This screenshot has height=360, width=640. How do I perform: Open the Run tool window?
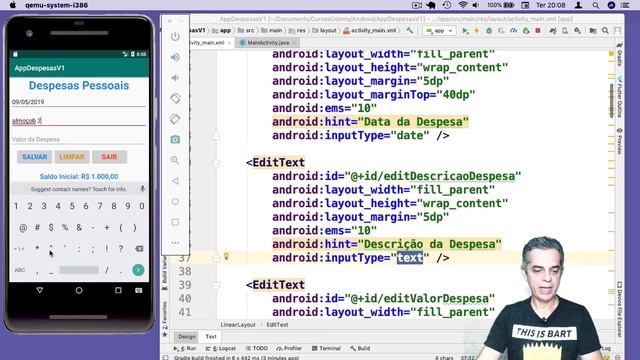click(184, 349)
